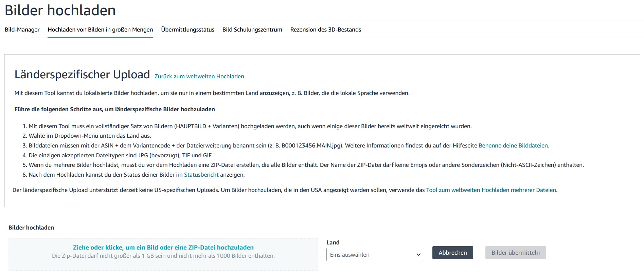This screenshot has width=644, height=276.
Task: Click the Bilder hochladen page title
Action: 60,10
